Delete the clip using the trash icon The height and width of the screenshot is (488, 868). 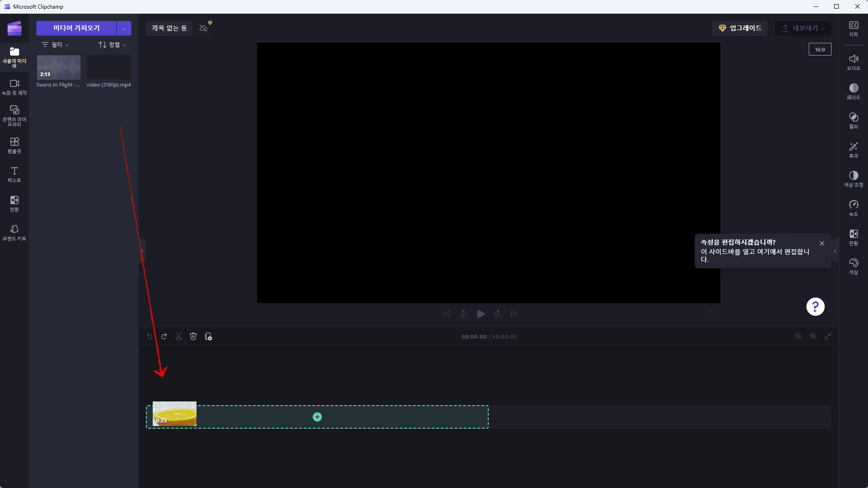coord(193,336)
